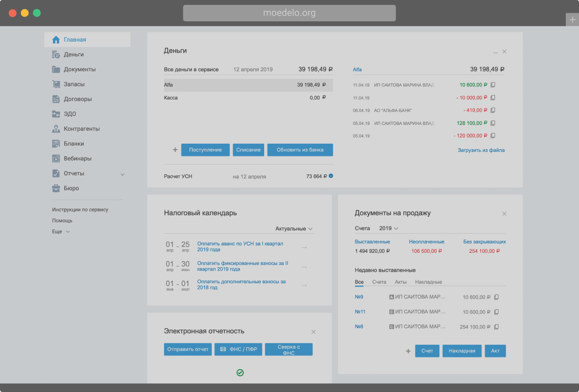Viewport: 579px width, 392px height.
Task: Close the Документы на продажу widget
Action: pos(504,214)
